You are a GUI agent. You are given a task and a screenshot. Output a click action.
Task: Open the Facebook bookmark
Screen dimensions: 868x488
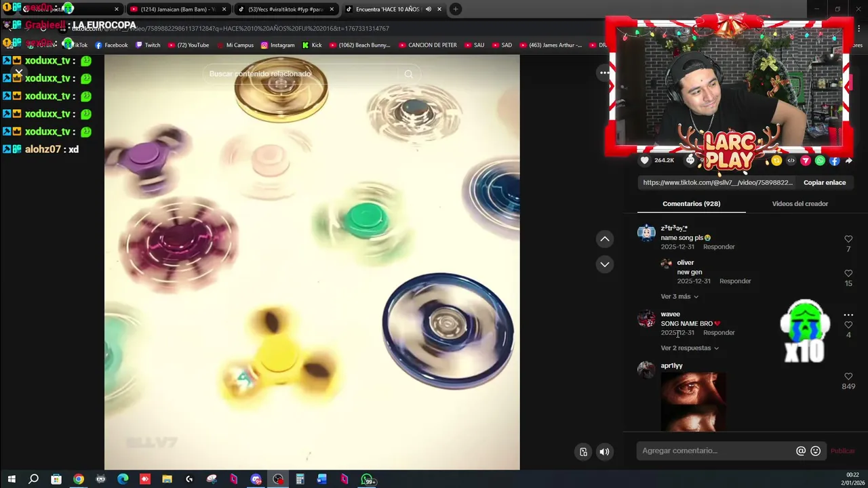pyautogui.click(x=111, y=45)
